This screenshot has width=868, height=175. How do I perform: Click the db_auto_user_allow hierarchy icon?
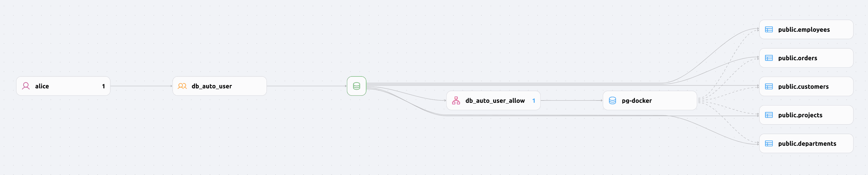coord(456,100)
